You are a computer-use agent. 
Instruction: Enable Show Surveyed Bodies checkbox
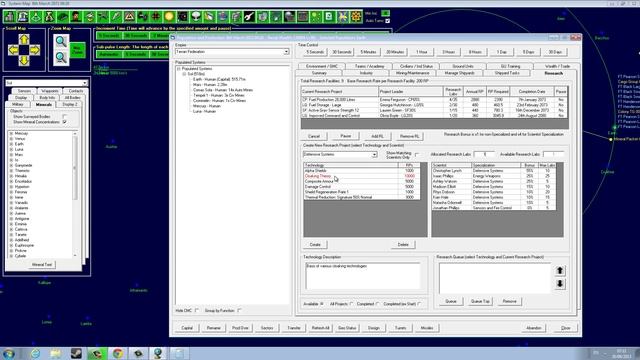point(64,117)
